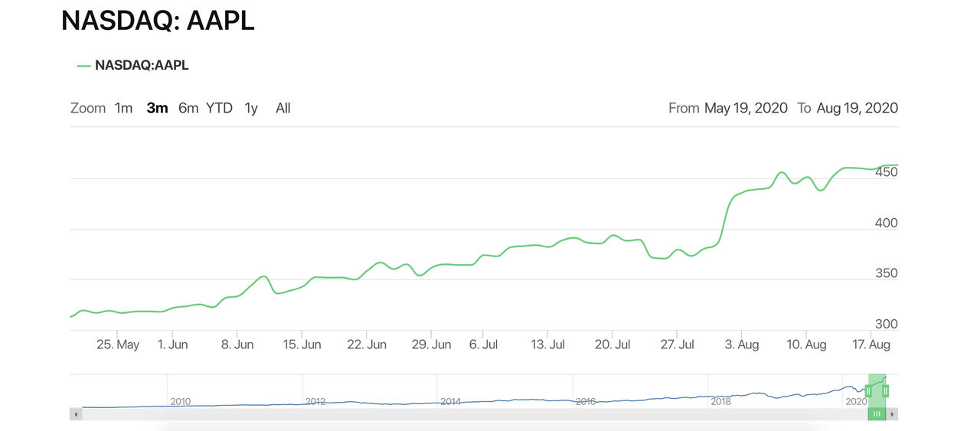Click the 17. Aug axis label
980x431 pixels.
tap(871, 344)
